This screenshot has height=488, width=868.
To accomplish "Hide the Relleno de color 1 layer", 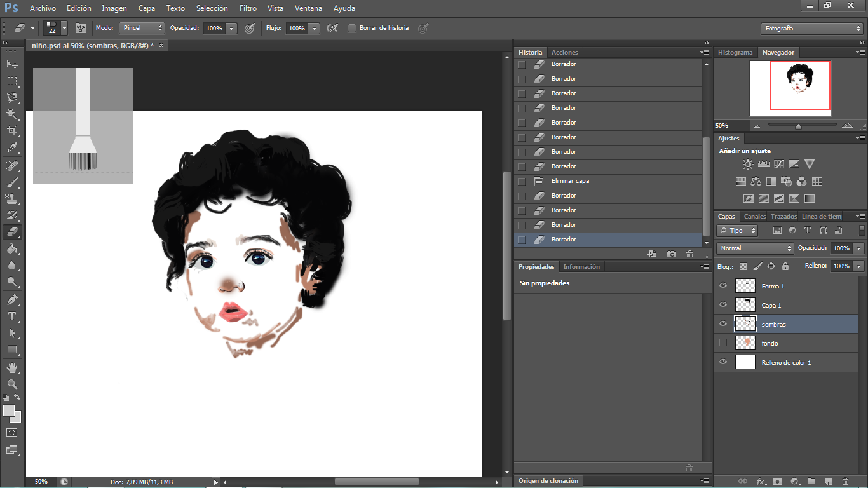I will 722,362.
